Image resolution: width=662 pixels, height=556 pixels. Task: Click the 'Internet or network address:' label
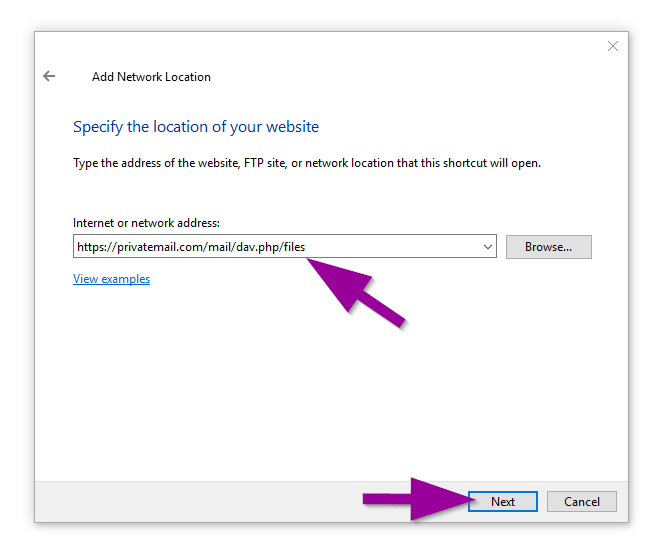click(x=146, y=222)
